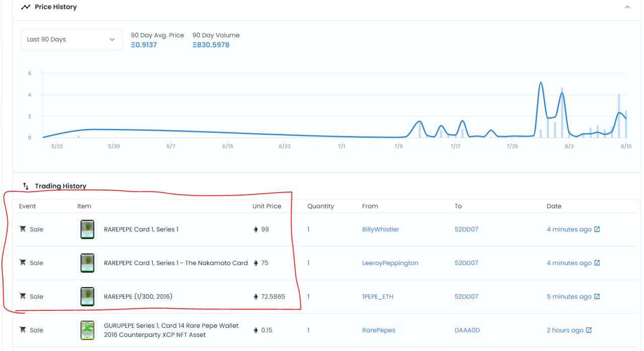
Task: Open the BillyWhistler seller profile
Action: click(380, 229)
